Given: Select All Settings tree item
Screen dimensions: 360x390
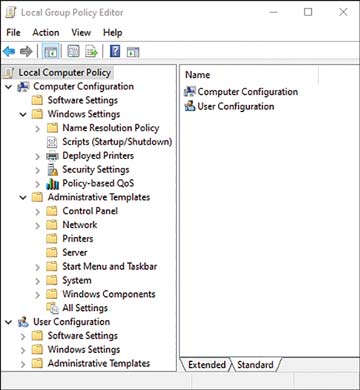Looking at the screenshot, I should click(85, 308).
